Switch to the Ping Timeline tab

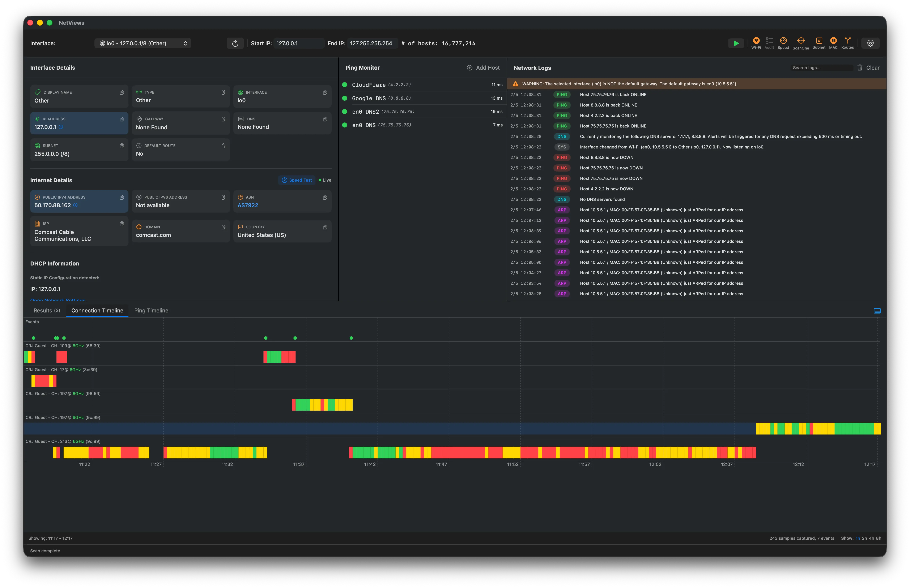[x=151, y=310]
